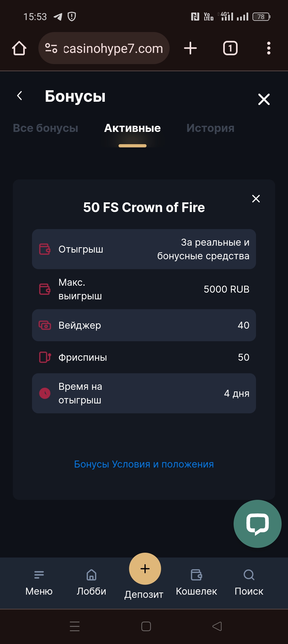288x644 pixels.
Task: Close the Бонусы panel
Action: pyautogui.click(x=264, y=99)
